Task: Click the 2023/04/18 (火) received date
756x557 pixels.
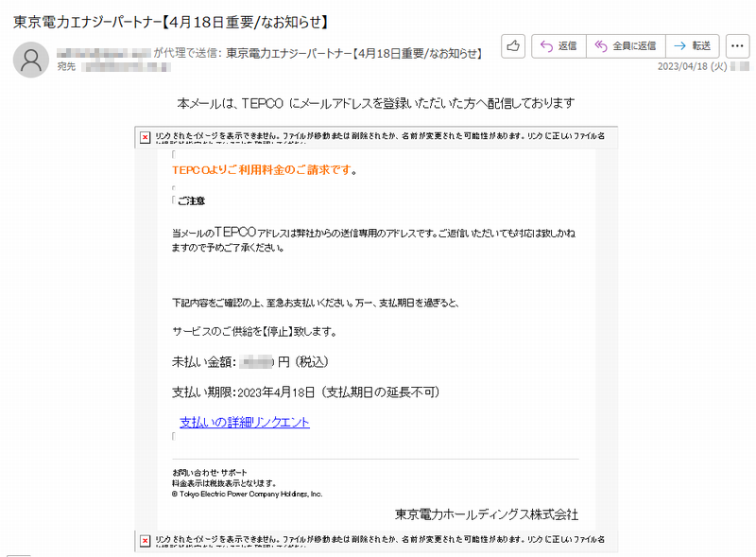Action: [693, 66]
